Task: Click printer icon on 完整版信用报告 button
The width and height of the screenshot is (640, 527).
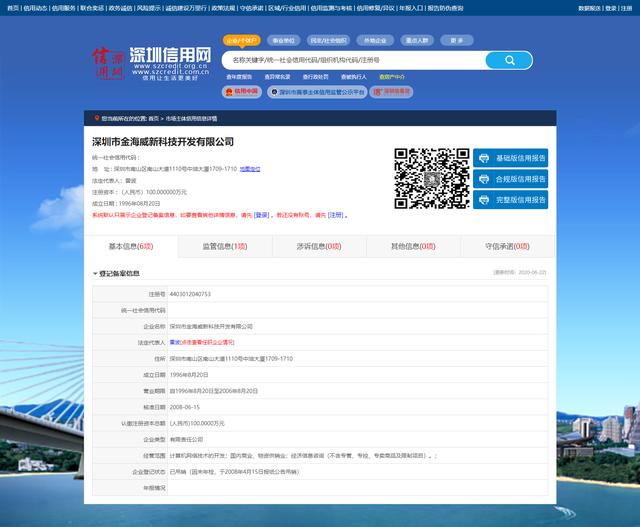Action: click(x=484, y=200)
